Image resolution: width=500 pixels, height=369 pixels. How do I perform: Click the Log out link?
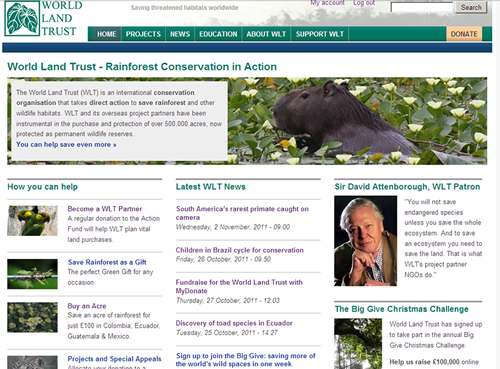364,3
